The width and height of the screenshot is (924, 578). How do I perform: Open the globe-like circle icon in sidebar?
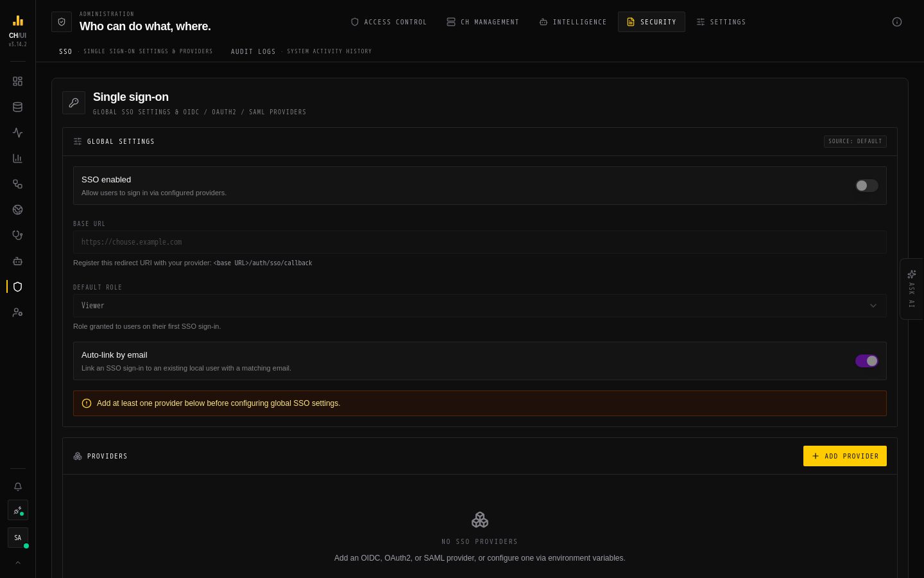coord(17,210)
